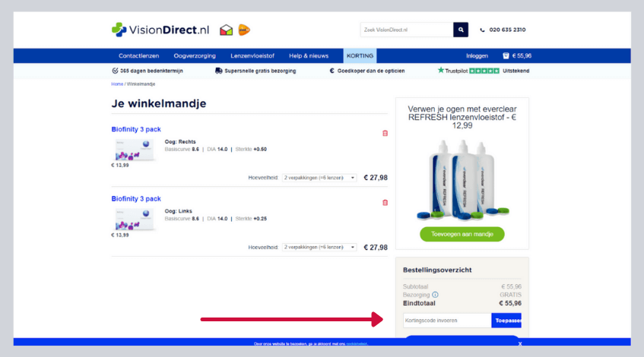The width and height of the screenshot is (644, 357).
Task: Select the KORTING tab
Action: (359, 55)
